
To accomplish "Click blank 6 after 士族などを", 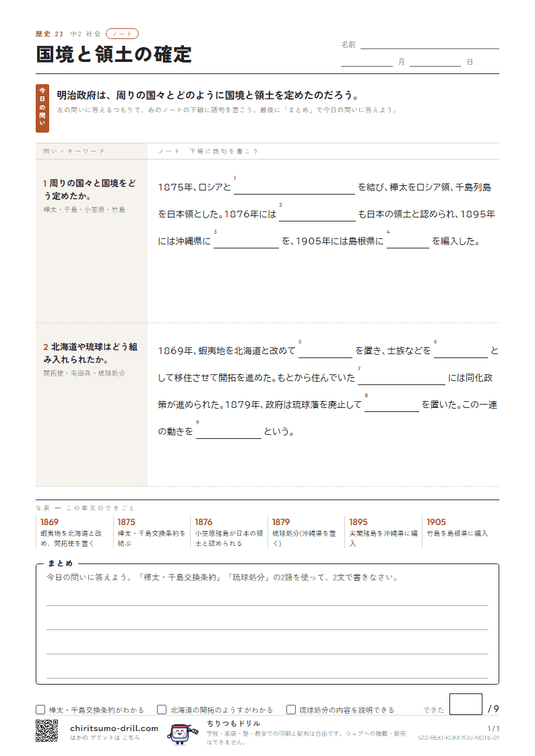I will click(461, 351).
